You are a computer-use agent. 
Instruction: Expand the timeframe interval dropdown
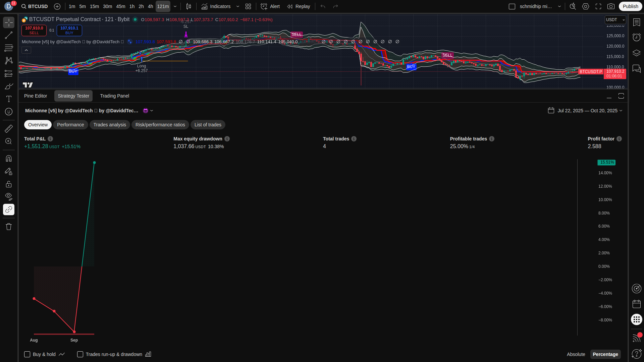175,6
